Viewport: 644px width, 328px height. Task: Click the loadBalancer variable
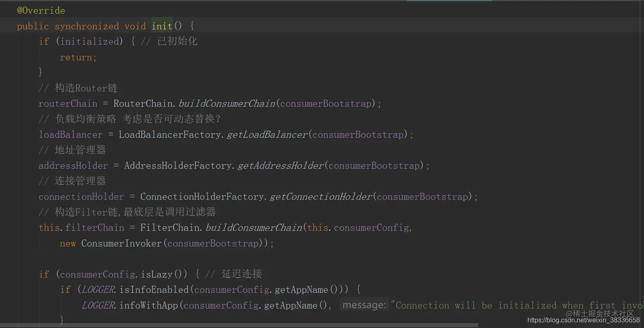[71, 135]
